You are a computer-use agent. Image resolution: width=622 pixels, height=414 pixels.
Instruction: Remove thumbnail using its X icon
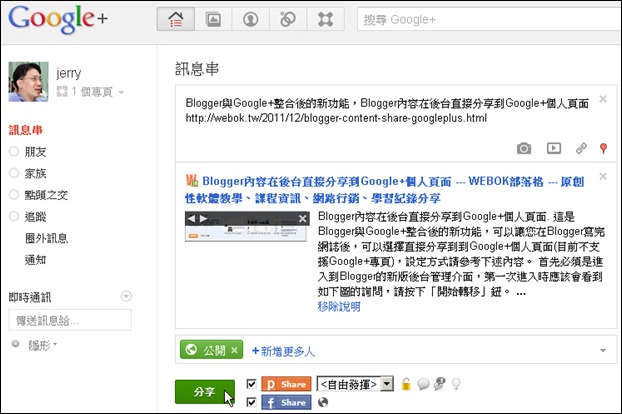[x=303, y=218]
